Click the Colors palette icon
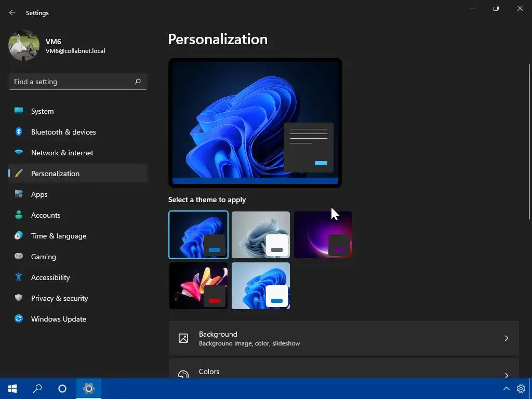 pyautogui.click(x=183, y=375)
